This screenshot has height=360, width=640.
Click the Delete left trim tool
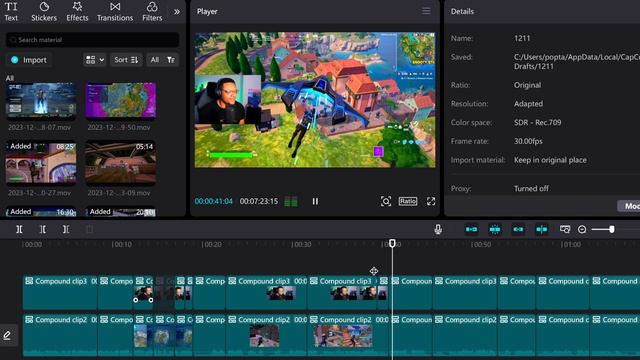click(42, 229)
